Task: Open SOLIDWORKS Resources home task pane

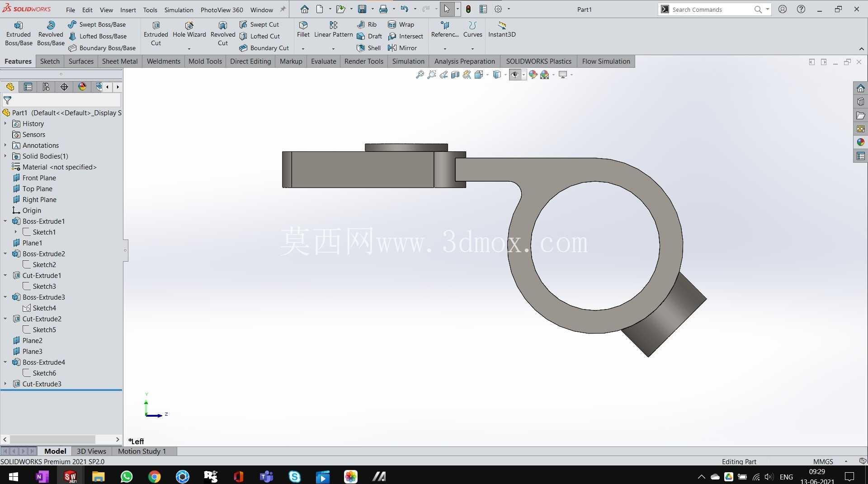Action: 860,88
